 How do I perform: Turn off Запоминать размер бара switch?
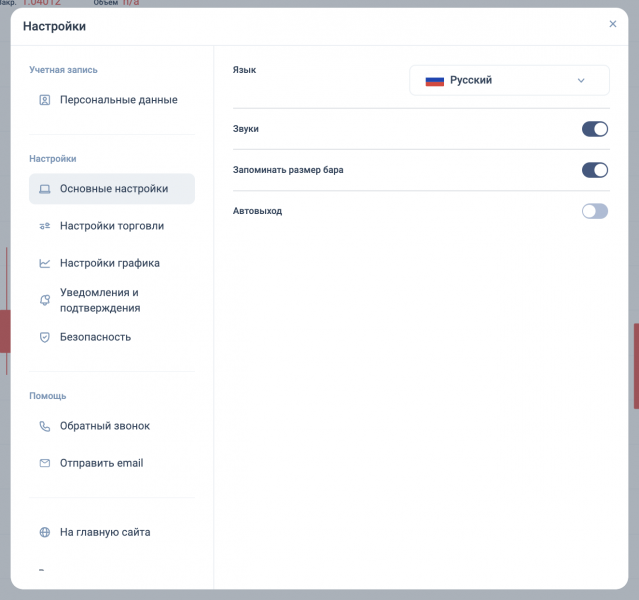pos(595,170)
